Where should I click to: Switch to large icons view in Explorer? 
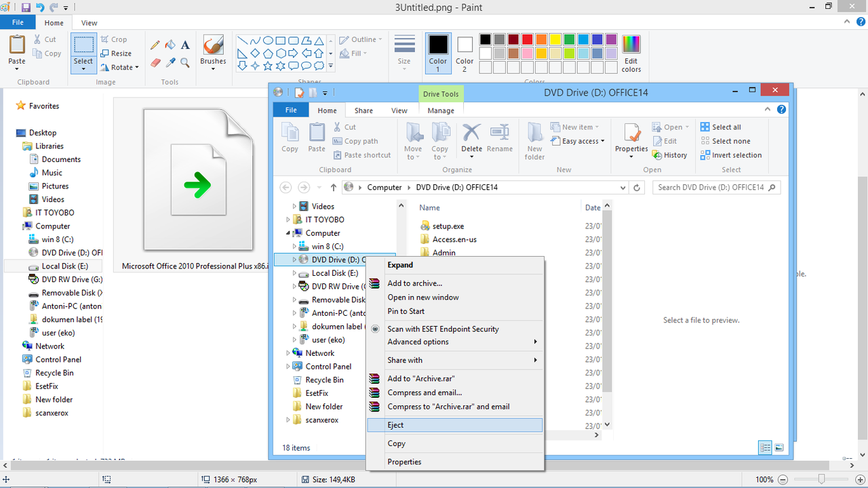click(x=779, y=448)
